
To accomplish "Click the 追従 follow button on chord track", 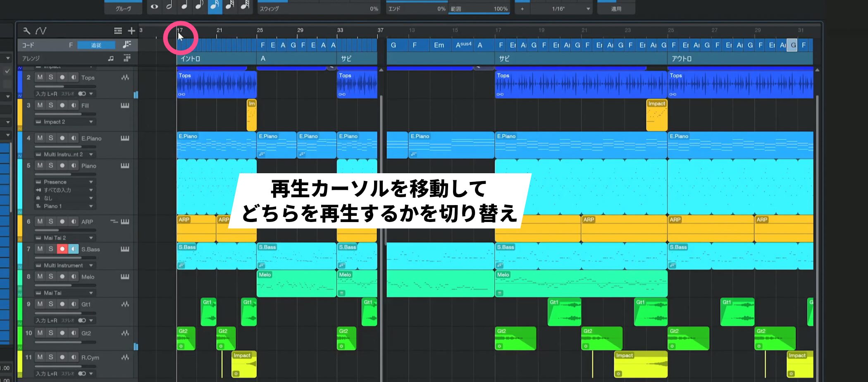I will pos(96,45).
